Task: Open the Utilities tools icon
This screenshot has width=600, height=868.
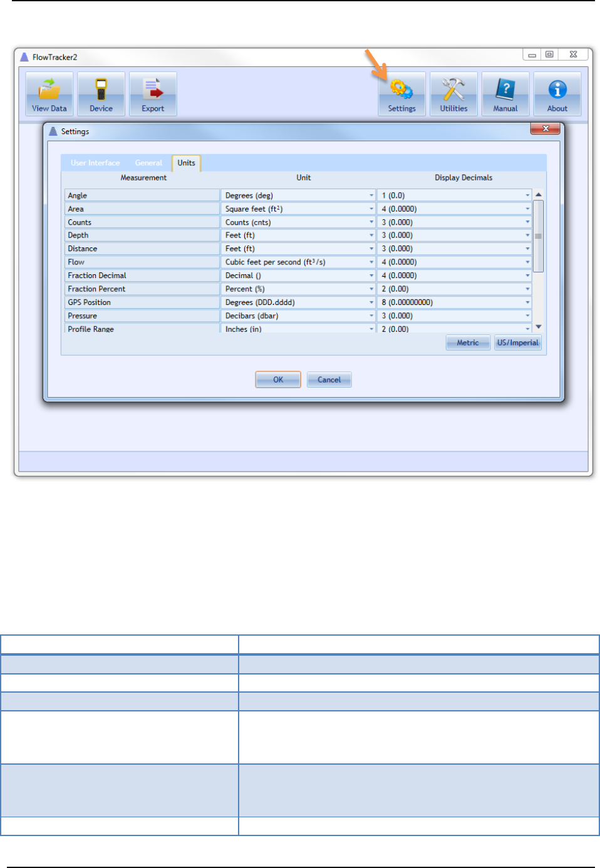Action: click(453, 94)
